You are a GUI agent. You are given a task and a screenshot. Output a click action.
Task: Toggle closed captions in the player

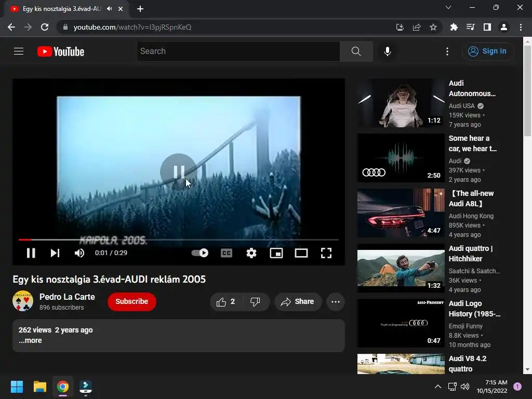click(227, 253)
